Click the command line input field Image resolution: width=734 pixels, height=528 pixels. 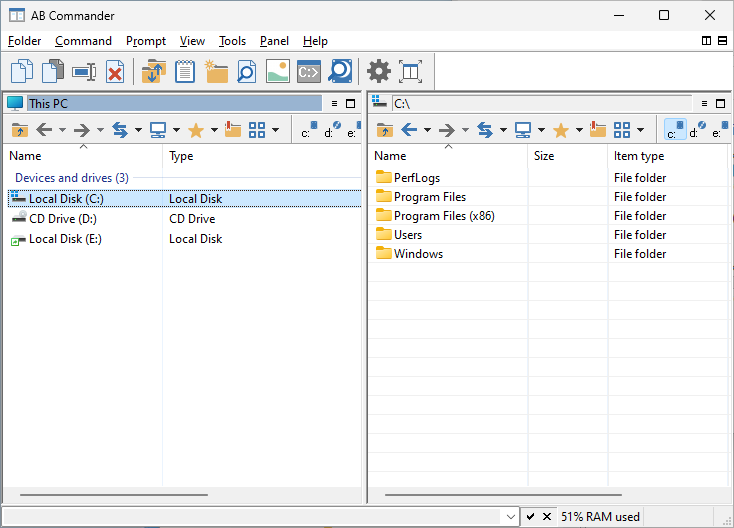[x=253, y=517]
